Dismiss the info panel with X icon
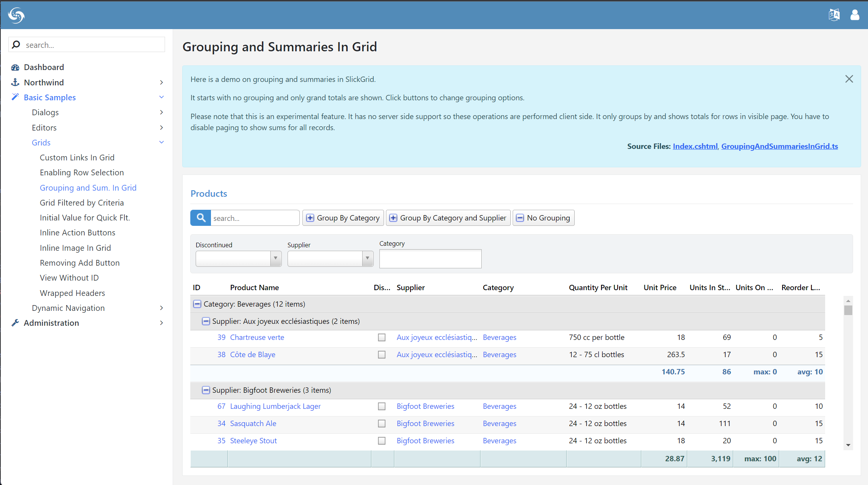The image size is (868, 485). [849, 79]
